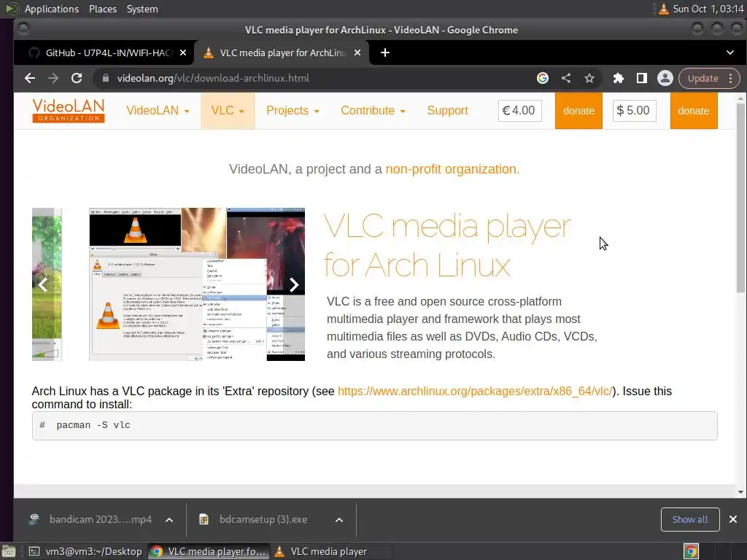Open the VLC dropdown menu
747x560 pixels.
[x=228, y=111]
